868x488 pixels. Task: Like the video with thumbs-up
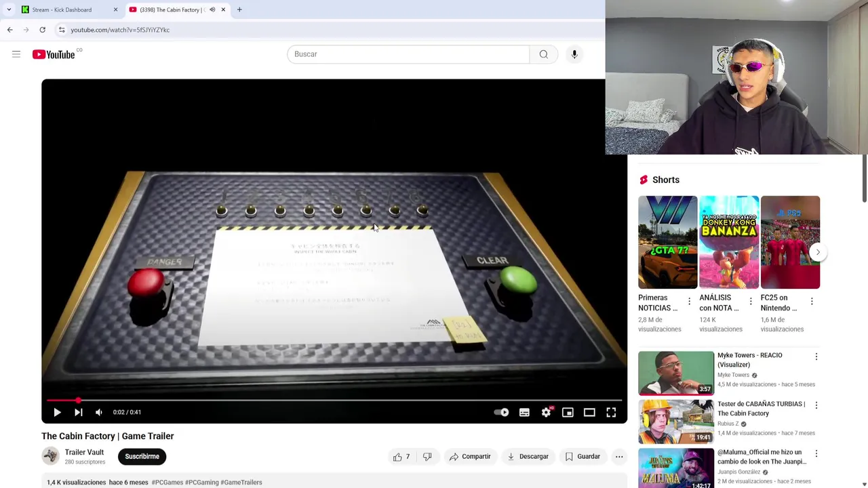pyautogui.click(x=401, y=456)
